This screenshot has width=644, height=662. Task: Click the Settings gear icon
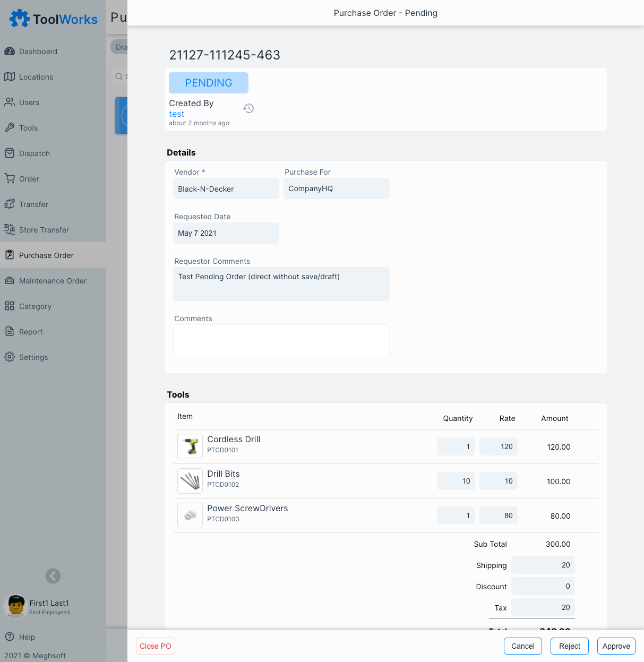click(x=10, y=357)
